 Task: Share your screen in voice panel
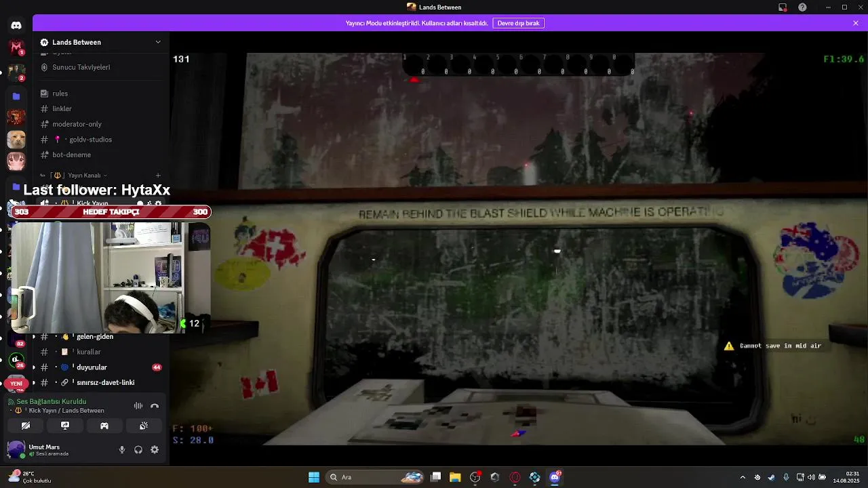(x=65, y=426)
